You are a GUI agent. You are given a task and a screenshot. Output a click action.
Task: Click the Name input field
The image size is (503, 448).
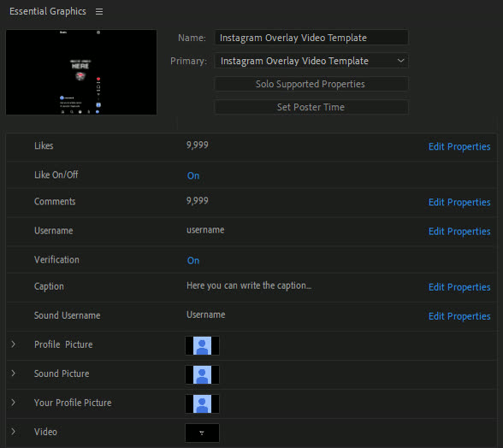pyautogui.click(x=311, y=38)
